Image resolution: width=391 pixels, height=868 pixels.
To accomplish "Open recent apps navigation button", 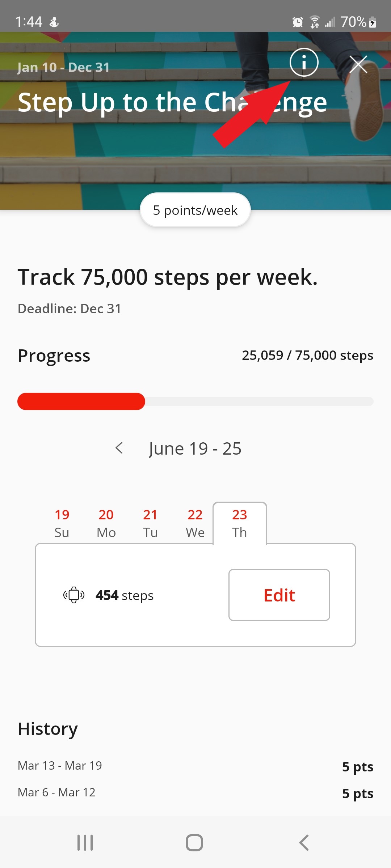I will tap(85, 843).
